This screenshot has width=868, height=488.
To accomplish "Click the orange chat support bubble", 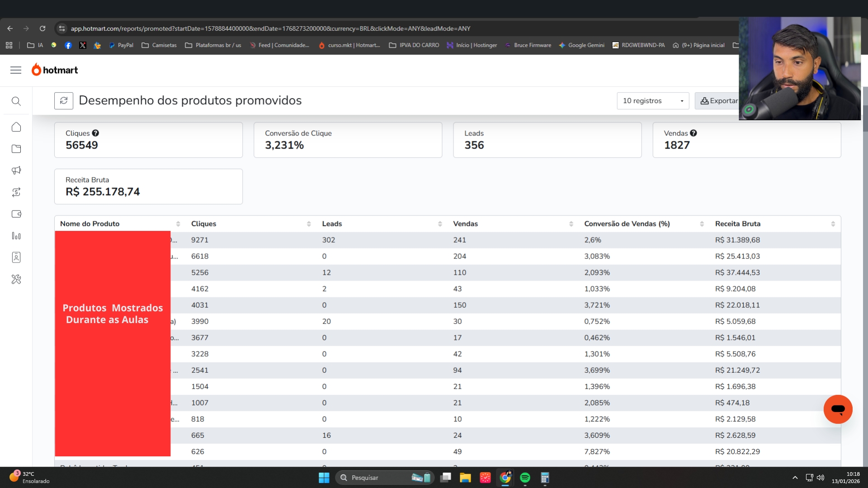I will [838, 409].
